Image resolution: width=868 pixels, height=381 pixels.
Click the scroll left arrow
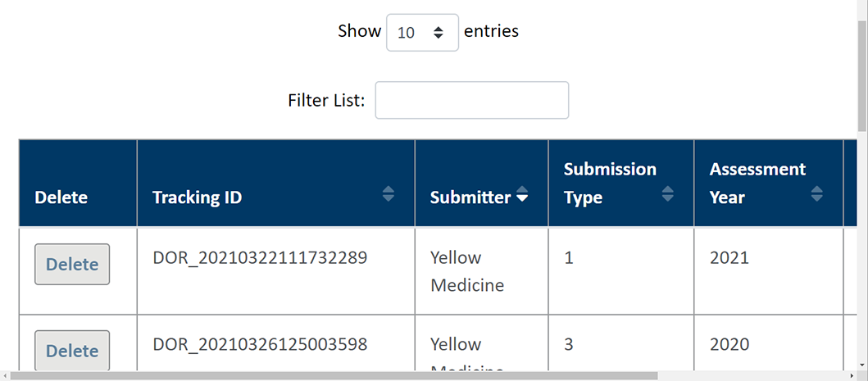pos(5,375)
